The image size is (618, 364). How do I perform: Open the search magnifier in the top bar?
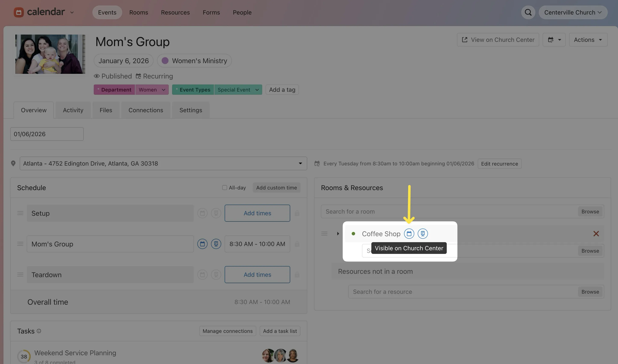click(x=528, y=12)
